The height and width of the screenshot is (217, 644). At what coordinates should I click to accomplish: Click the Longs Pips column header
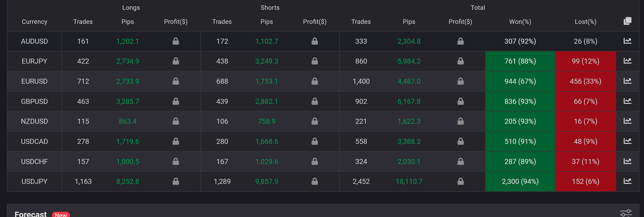pyautogui.click(x=127, y=22)
